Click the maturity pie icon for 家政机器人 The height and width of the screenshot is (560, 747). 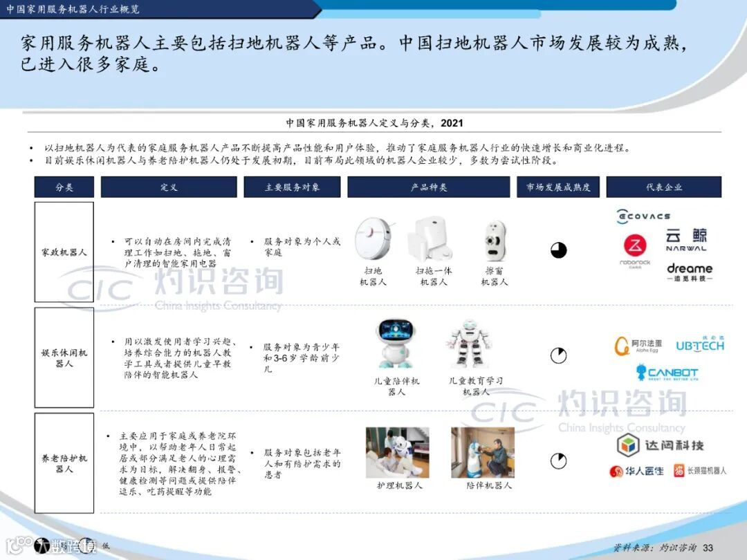click(558, 250)
